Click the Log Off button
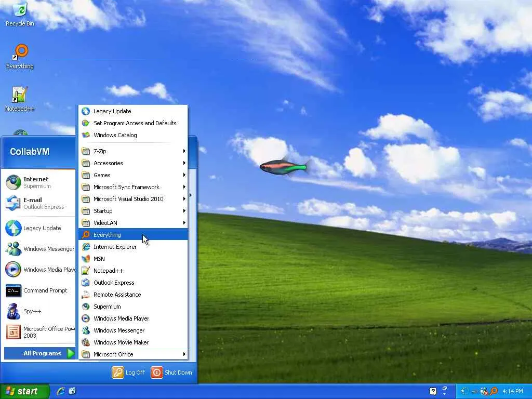The height and width of the screenshot is (399, 532). click(x=128, y=373)
